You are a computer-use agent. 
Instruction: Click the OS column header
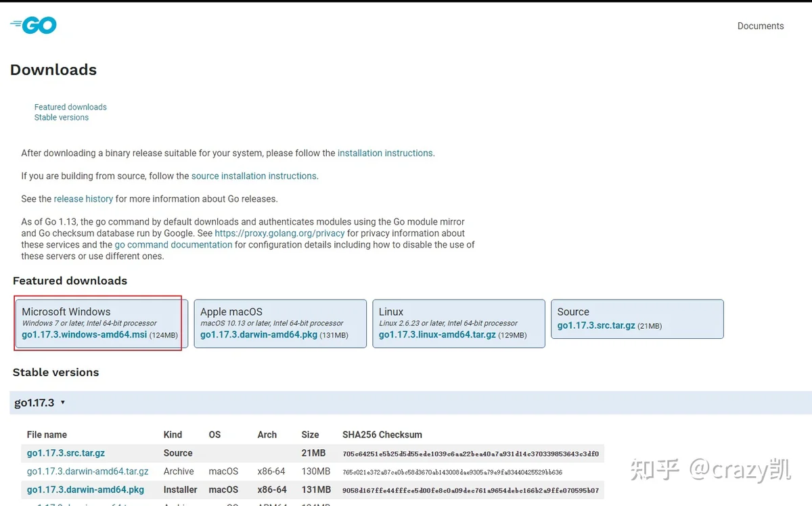click(x=215, y=435)
